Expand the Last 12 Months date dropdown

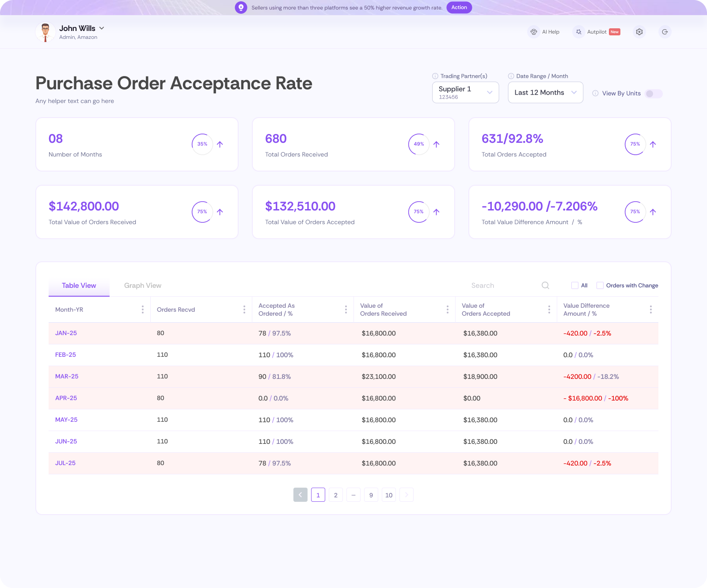545,92
